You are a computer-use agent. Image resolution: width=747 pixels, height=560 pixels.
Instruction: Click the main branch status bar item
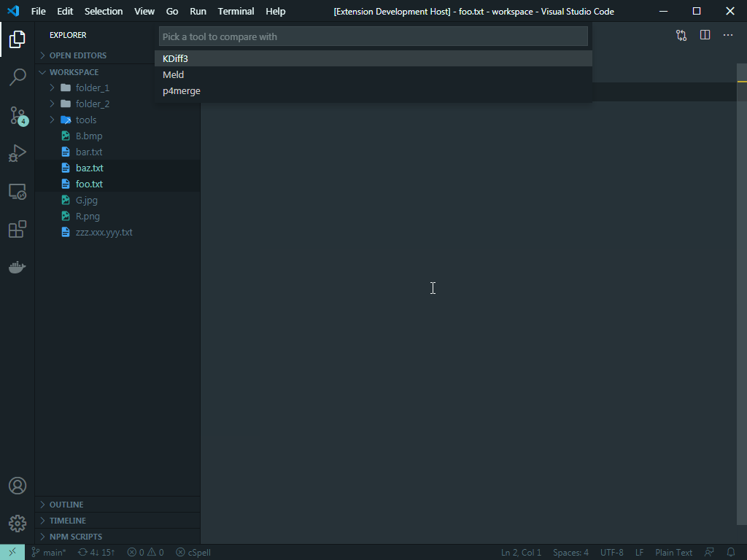pyautogui.click(x=49, y=552)
